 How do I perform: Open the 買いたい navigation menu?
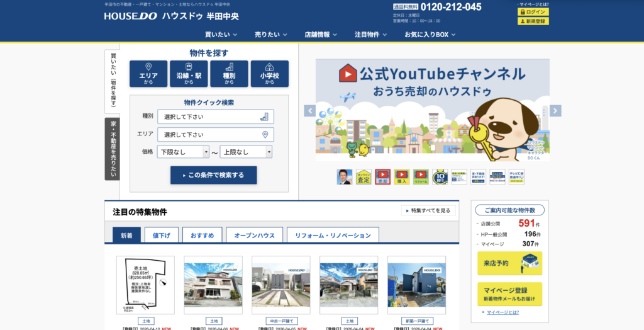tap(221, 35)
